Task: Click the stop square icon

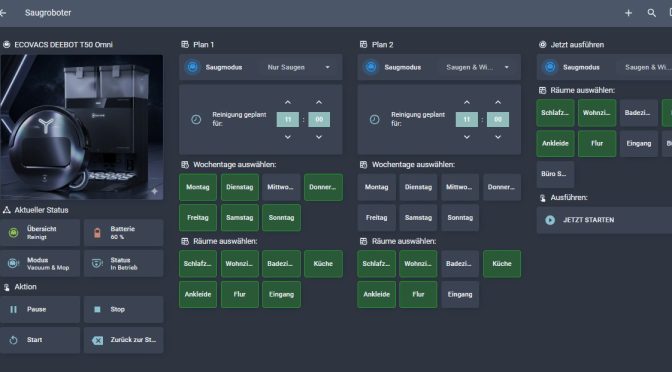Action: [97, 309]
